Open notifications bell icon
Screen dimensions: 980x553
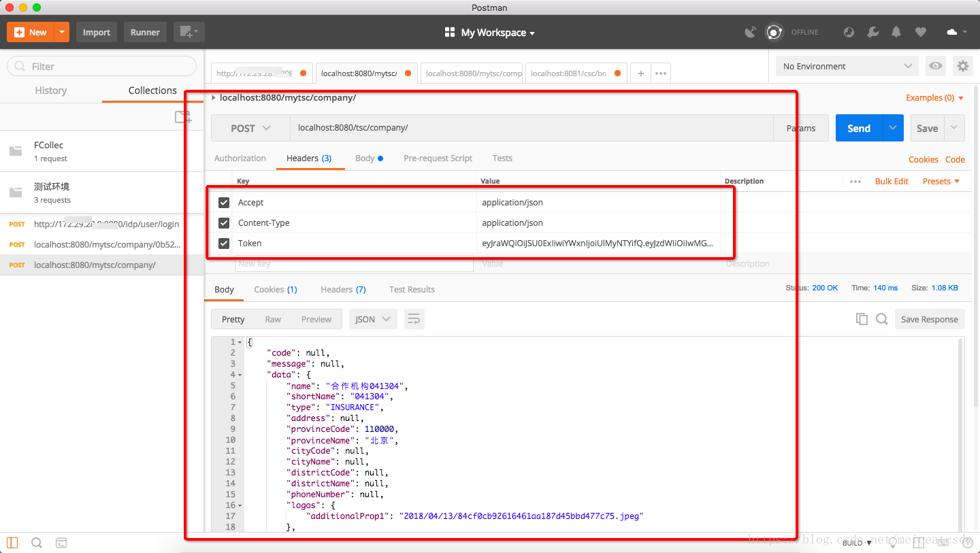pos(896,32)
